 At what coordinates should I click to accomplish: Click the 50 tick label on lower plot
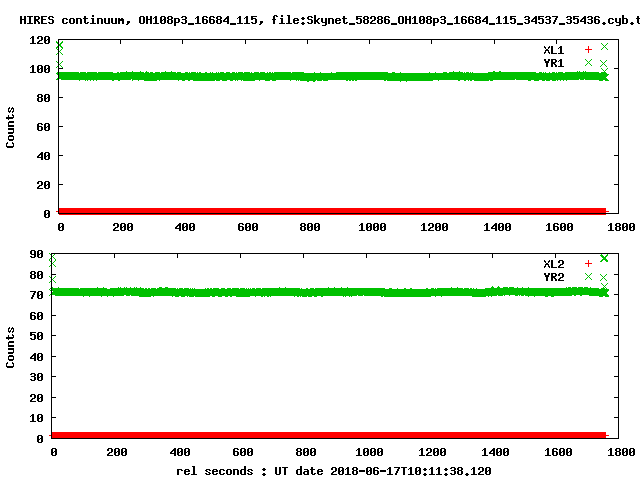tap(36, 336)
